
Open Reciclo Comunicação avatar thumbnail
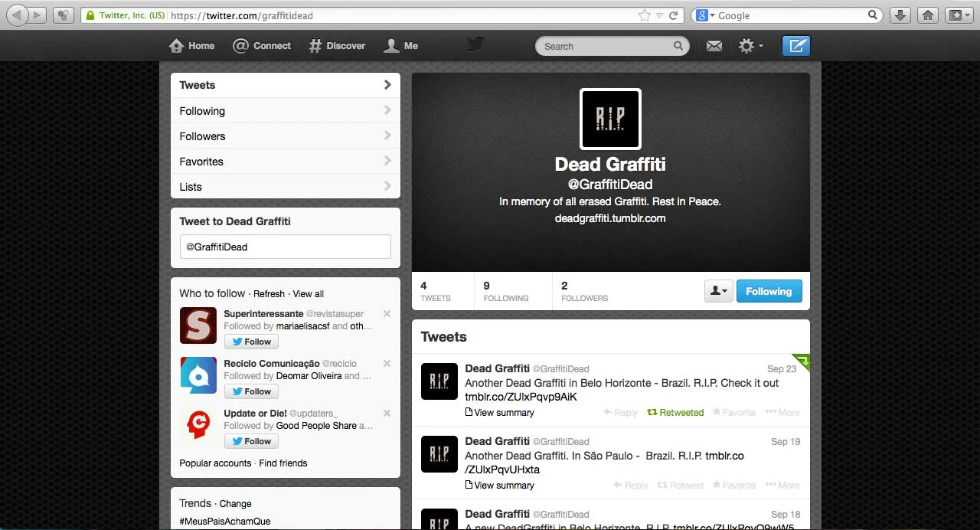(x=198, y=375)
